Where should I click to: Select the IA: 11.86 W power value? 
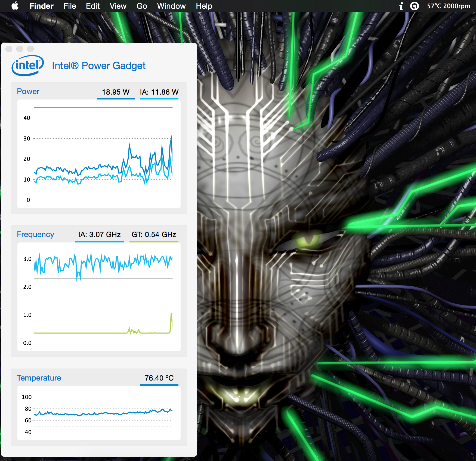(159, 92)
